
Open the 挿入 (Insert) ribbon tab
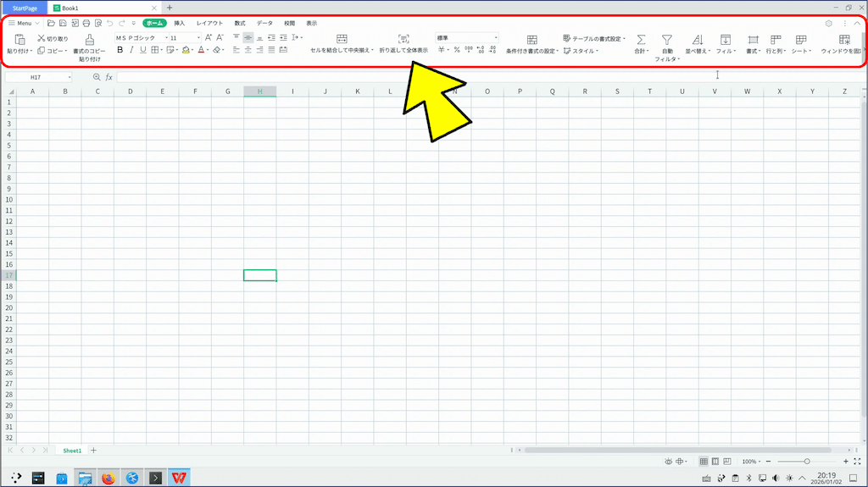point(179,23)
